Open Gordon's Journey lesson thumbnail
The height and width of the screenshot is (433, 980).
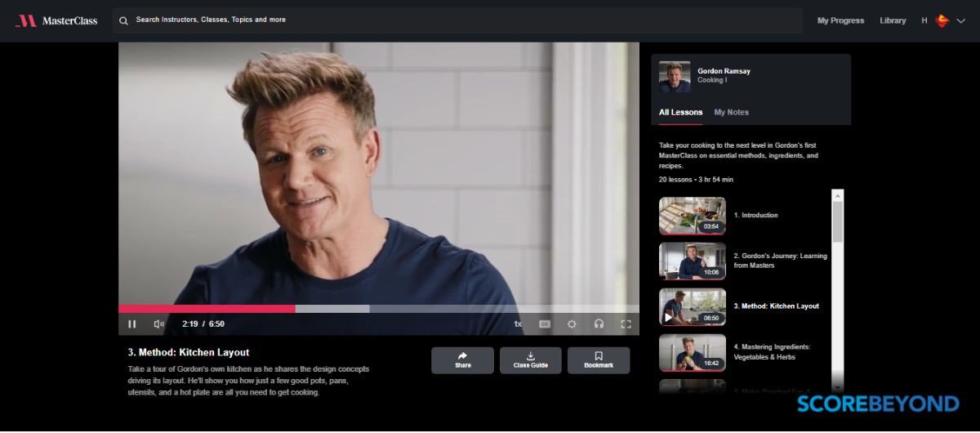[693, 261]
